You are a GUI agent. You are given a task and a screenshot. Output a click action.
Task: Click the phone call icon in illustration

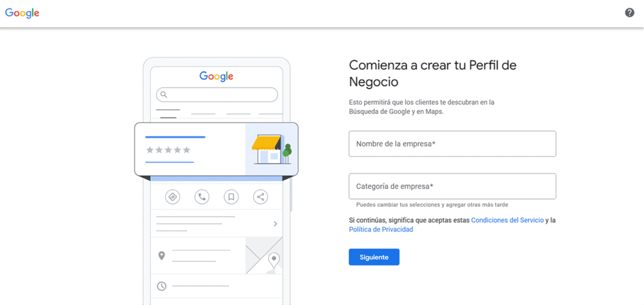coord(202,197)
